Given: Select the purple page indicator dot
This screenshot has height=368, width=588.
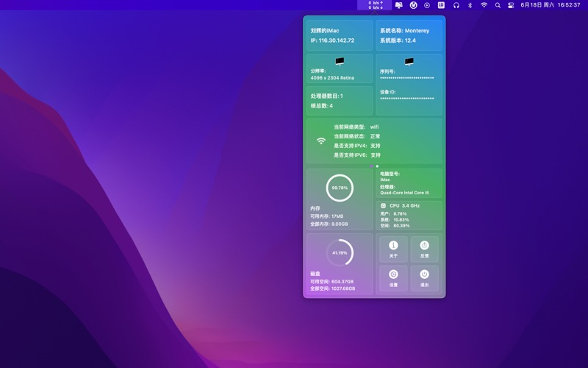Looking at the screenshot, I should click(371, 166).
